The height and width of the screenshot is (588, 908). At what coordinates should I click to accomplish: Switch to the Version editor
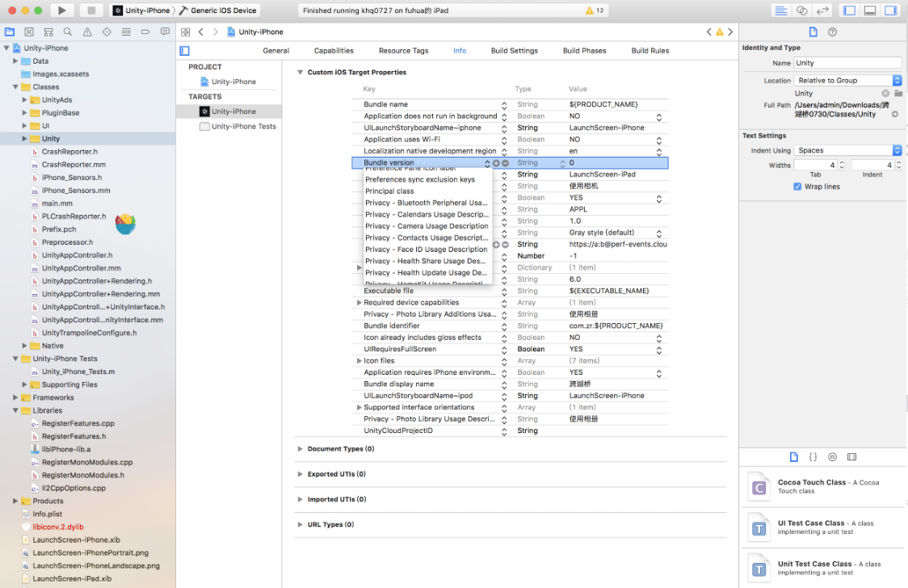tap(822, 10)
